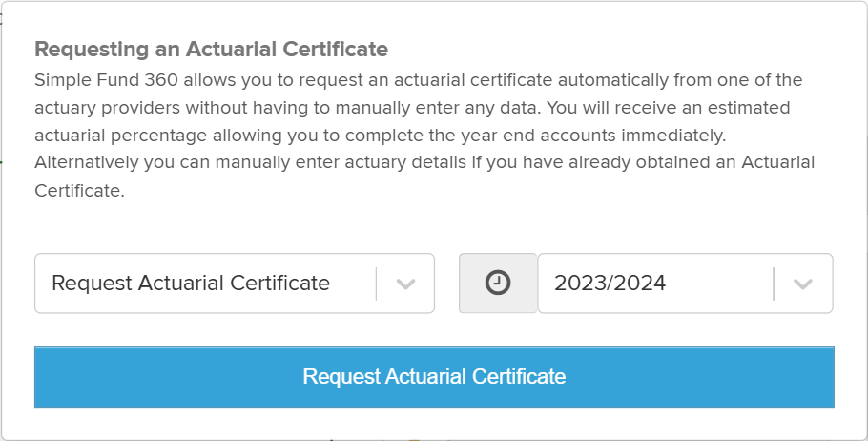Select the 2023/2024 year value field
The image size is (868, 441).
(685, 283)
